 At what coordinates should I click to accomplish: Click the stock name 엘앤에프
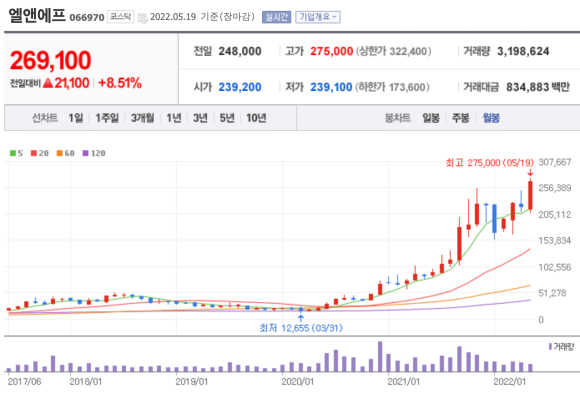pyautogui.click(x=37, y=15)
